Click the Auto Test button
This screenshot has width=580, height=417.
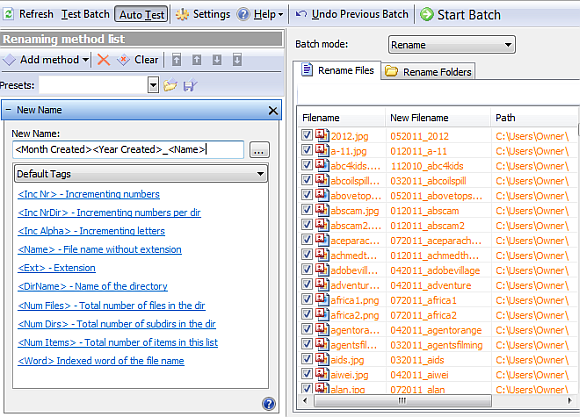pos(141,14)
